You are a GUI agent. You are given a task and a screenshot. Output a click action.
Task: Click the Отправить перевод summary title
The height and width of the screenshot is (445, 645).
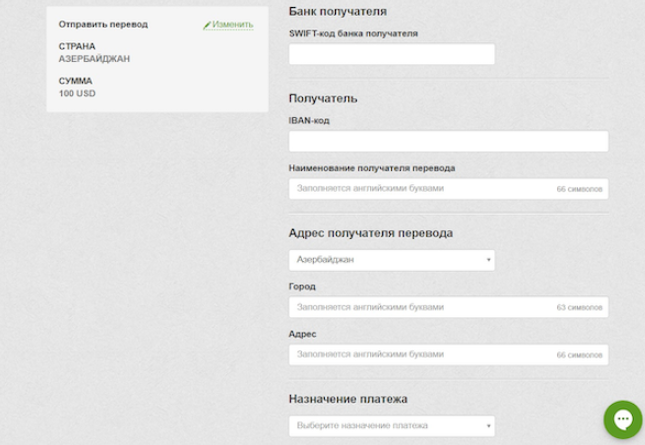pos(103,24)
